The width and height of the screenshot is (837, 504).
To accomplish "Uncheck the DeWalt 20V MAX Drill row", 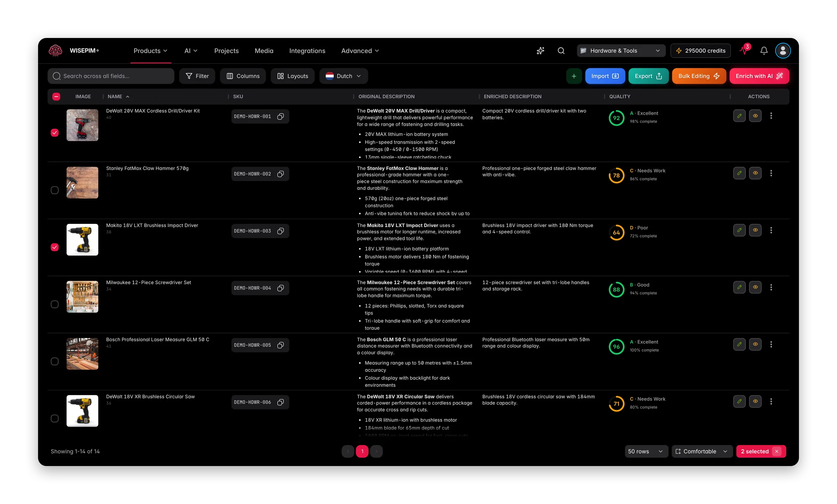I will click(55, 133).
